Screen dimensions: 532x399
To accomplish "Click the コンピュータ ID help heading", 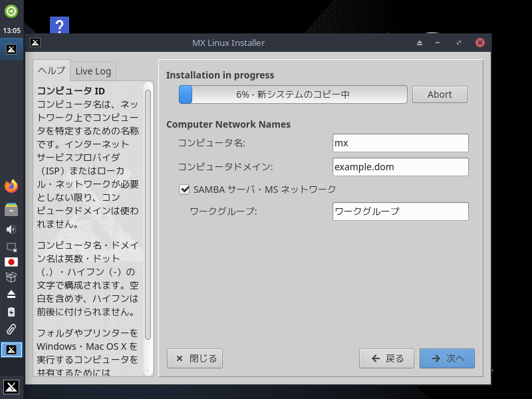I will [71, 91].
